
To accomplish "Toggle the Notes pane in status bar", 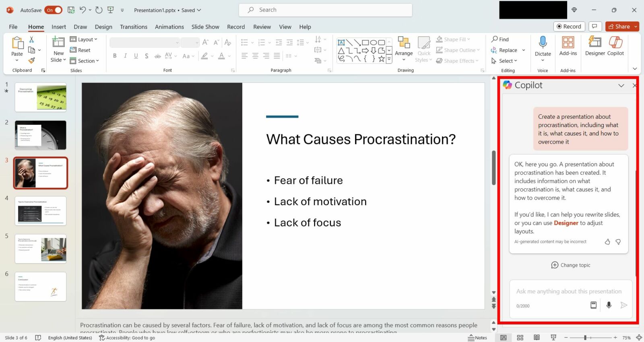I will tap(477, 338).
